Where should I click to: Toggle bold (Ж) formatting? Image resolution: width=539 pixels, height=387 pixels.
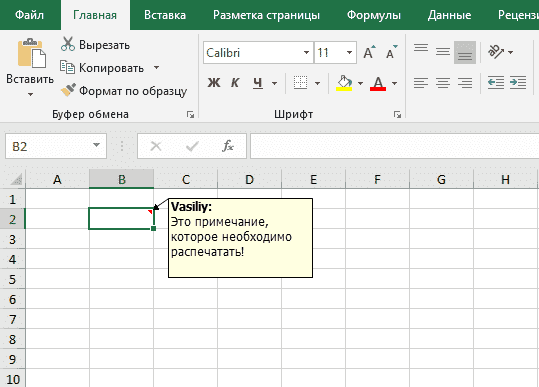click(214, 83)
